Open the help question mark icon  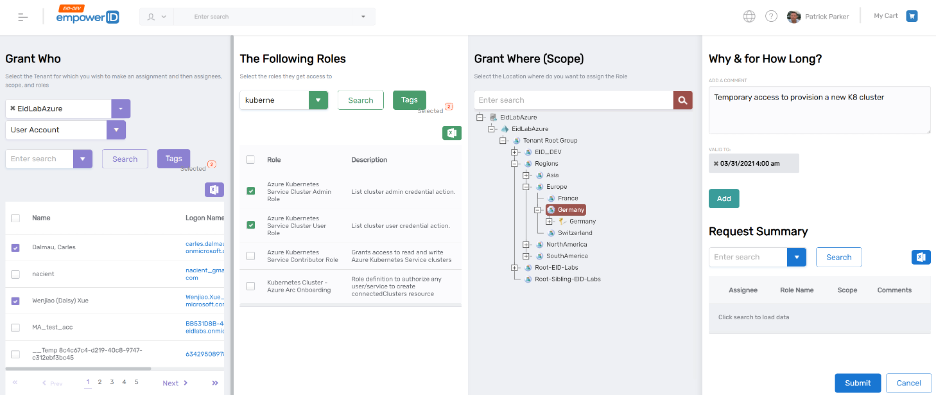771,16
